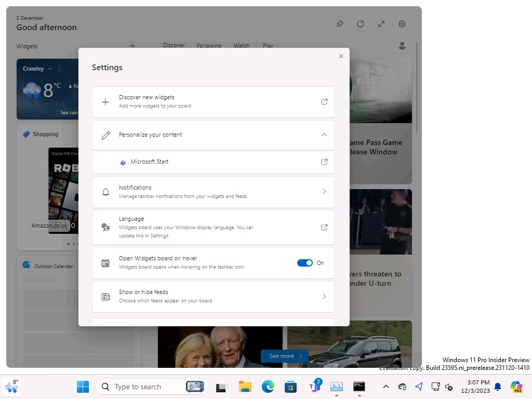Viewport: 532px width, 399px height.
Task: Open the taskbar weather widget button
Action: click(x=11, y=387)
